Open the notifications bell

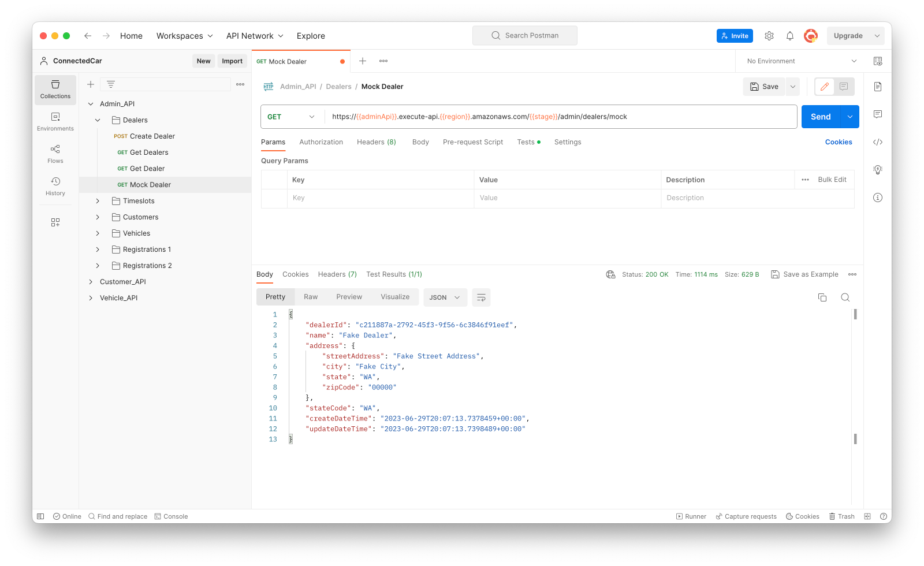click(790, 36)
